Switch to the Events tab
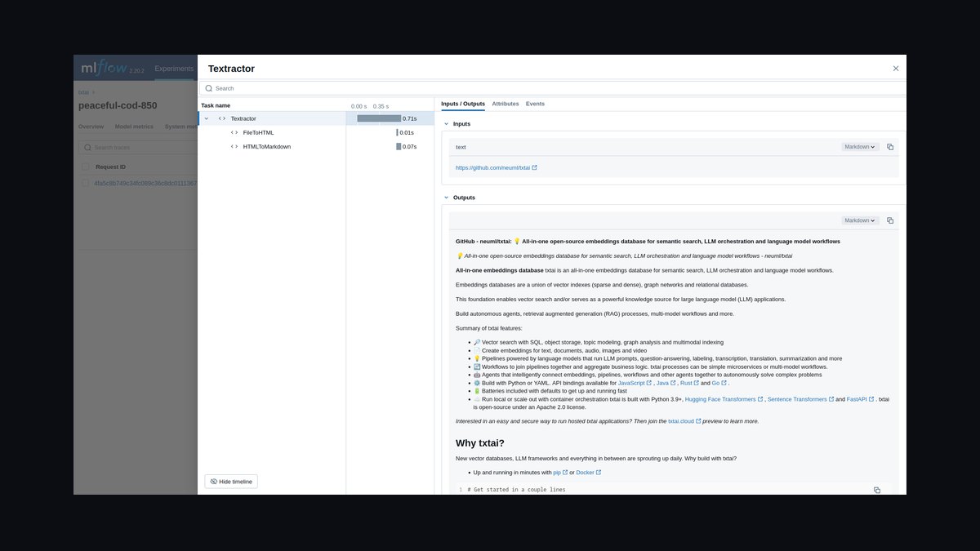The image size is (980, 551). [535, 104]
